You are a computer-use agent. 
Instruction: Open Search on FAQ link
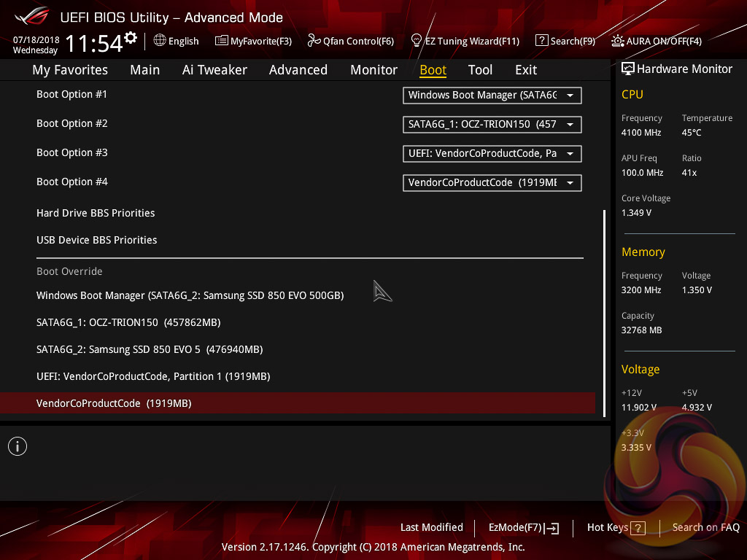(706, 528)
